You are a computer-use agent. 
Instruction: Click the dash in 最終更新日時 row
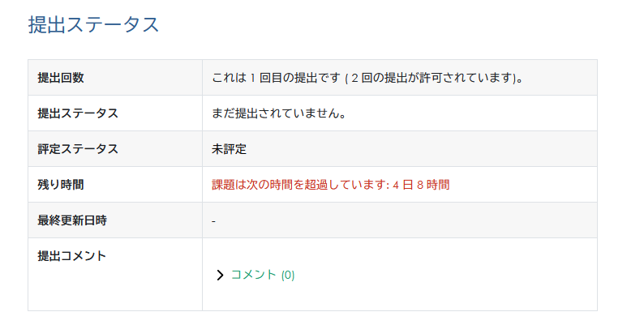(x=213, y=220)
